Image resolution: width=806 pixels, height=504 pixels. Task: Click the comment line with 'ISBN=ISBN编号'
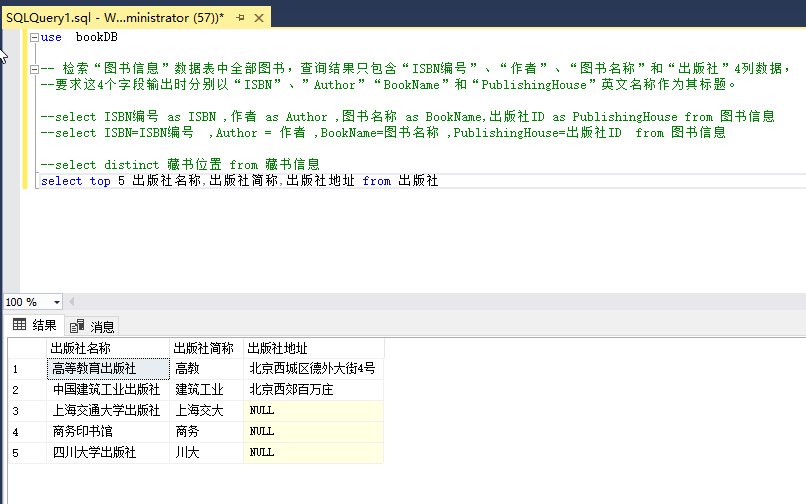[383, 133]
